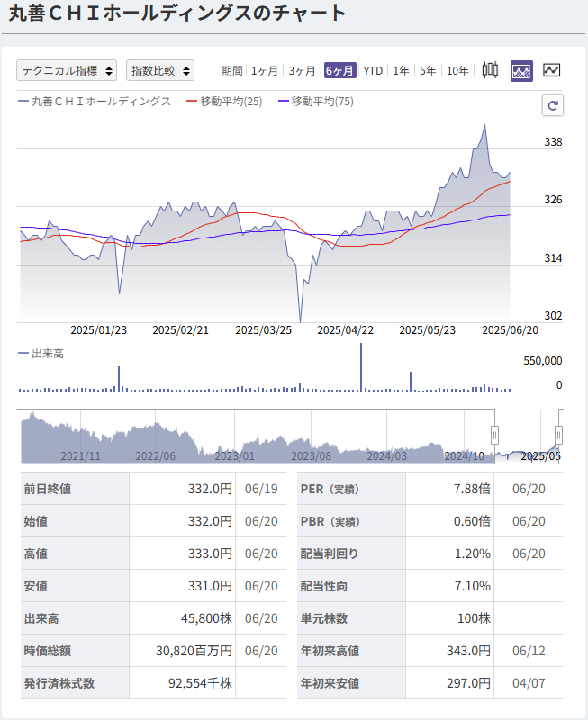Grab the right range navigator handle
The height and width of the screenshot is (720, 588).
pos(558,435)
